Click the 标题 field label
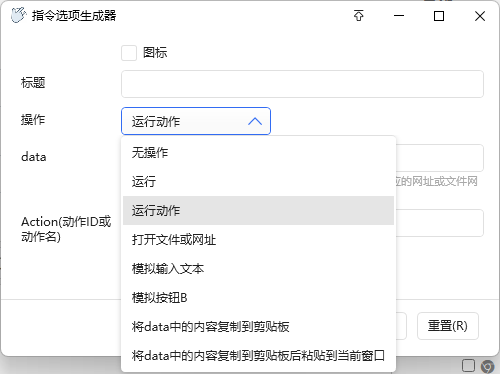This screenshot has width=500, height=374. 33,82
